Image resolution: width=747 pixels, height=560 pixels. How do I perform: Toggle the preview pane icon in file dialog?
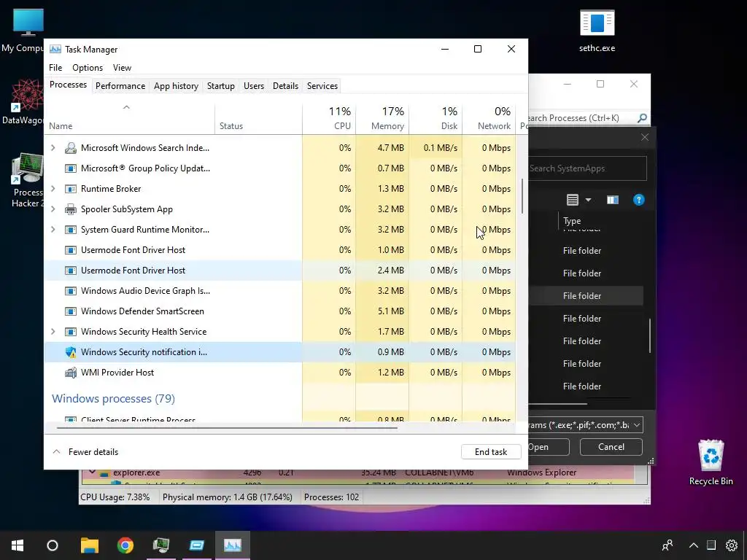613,200
